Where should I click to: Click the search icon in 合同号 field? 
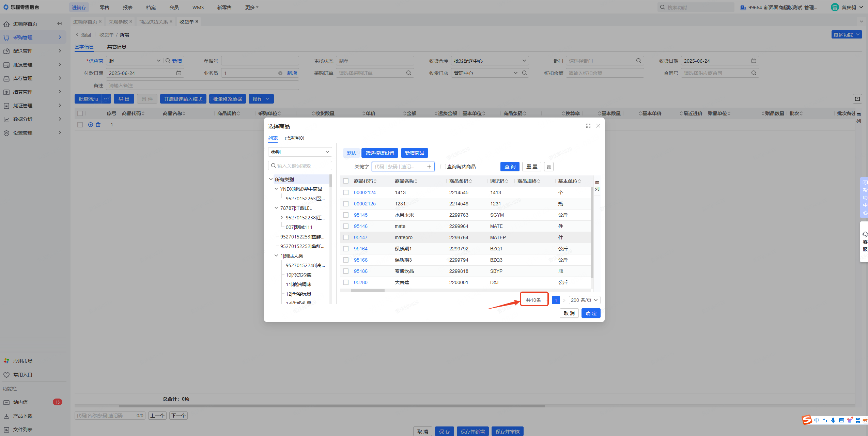(754, 73)
